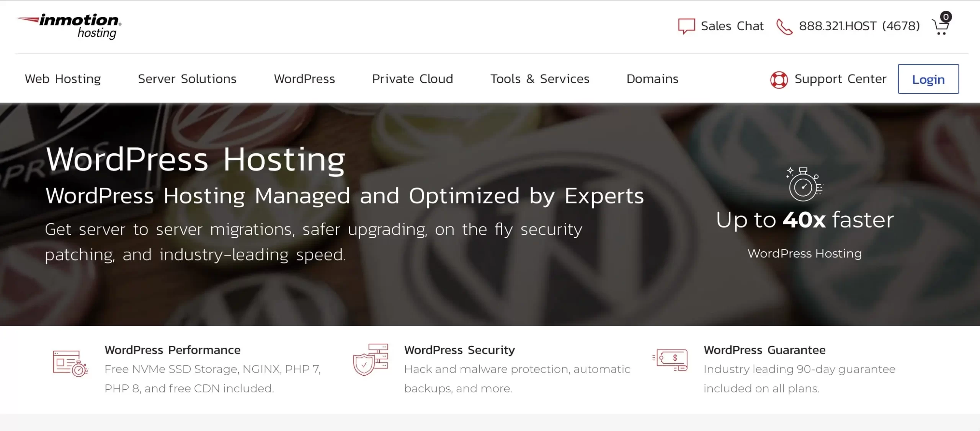The image size is (980, 431).
Task: Expand the Tools & Services menu
Action: (540, 79)
